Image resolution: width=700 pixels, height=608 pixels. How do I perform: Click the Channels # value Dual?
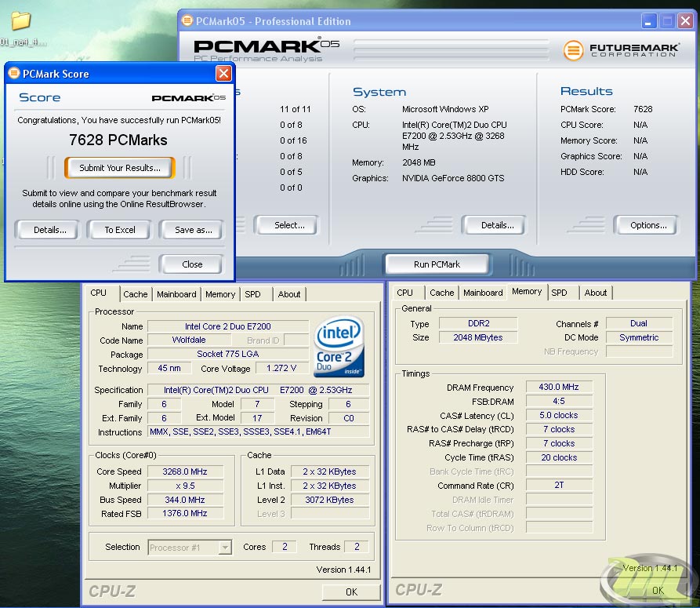click(x=639, y=323)
